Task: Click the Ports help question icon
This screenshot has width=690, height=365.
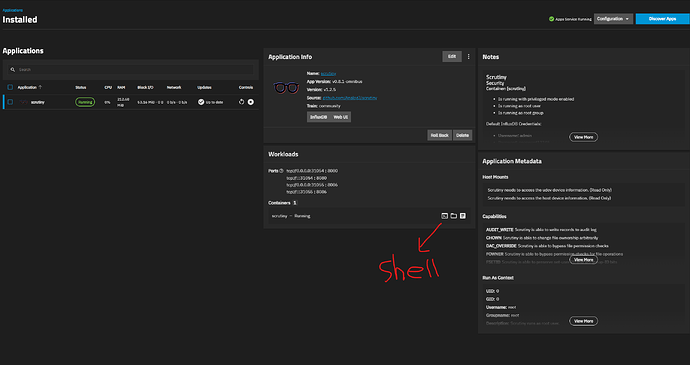Action: [x=281, y=171]
